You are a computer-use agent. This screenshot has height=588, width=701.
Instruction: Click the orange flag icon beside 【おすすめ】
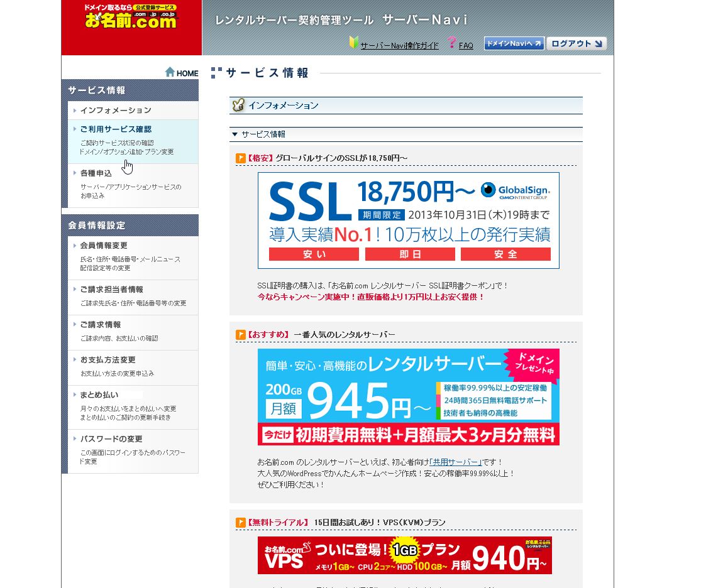pos(241,334)
